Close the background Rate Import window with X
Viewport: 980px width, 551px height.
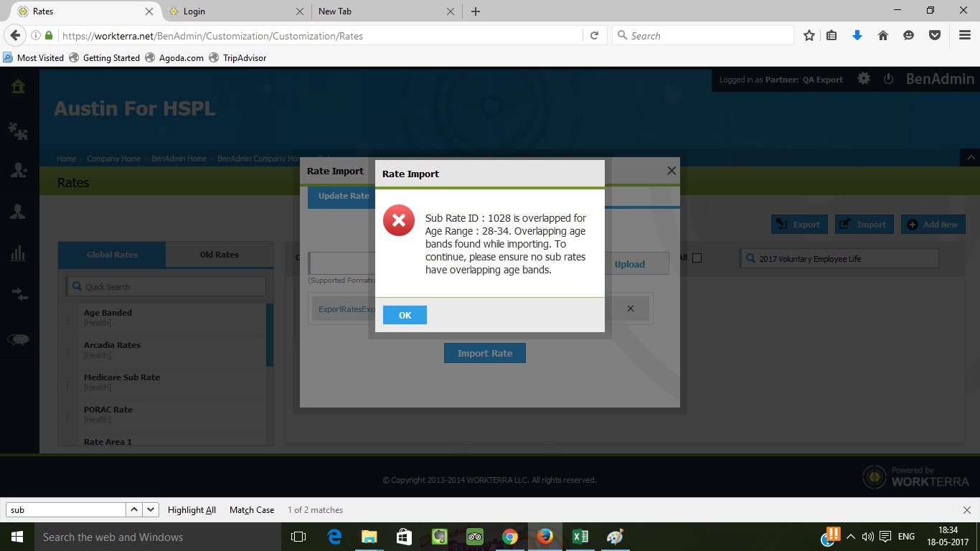point(672,171)
